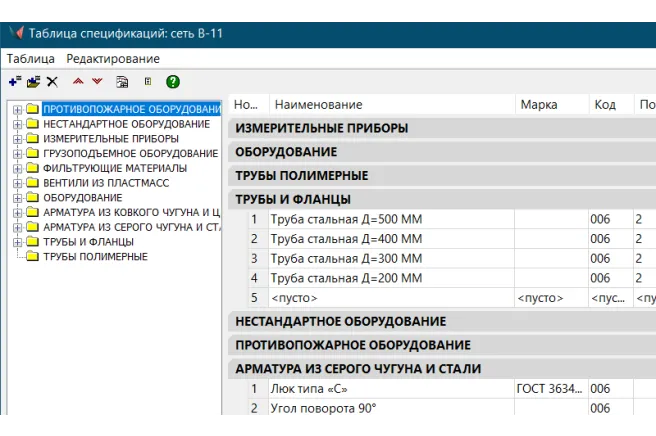The height and width of the screenshot is (436, 656).
Task: Click the add row plus icon
Action: point(14,82)
